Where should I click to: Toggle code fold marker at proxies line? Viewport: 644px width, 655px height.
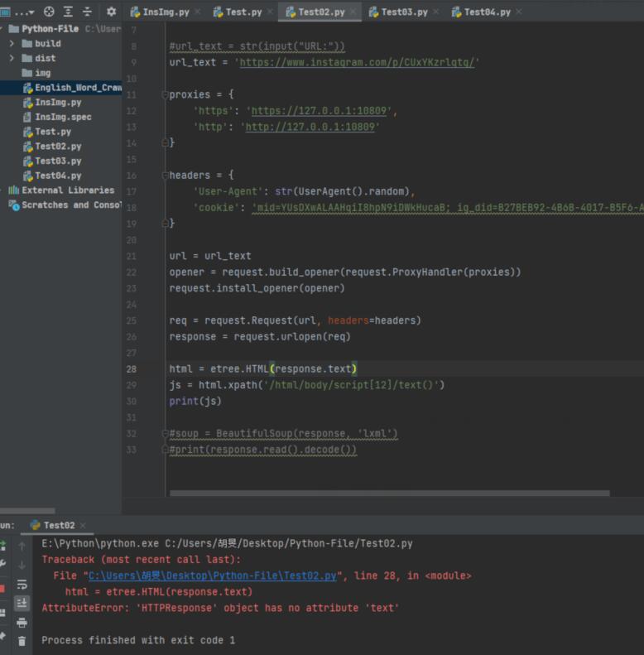coord(165,94)
